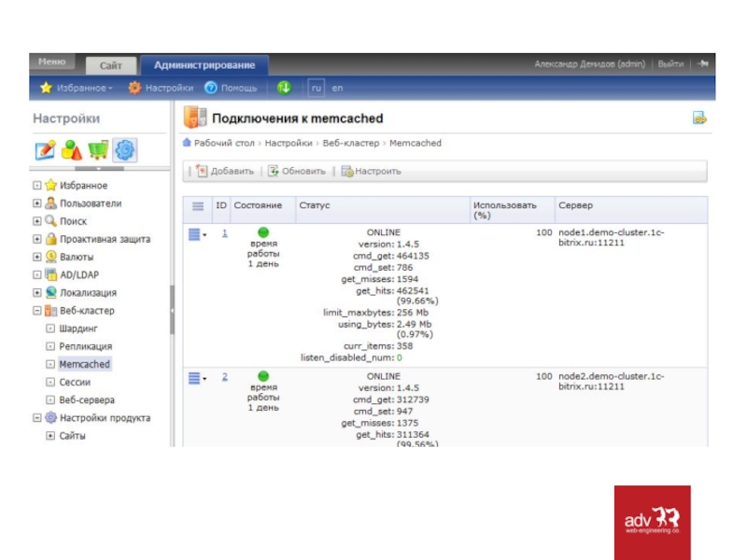Click the green status indicator for node1

click(x=263, y=232)
